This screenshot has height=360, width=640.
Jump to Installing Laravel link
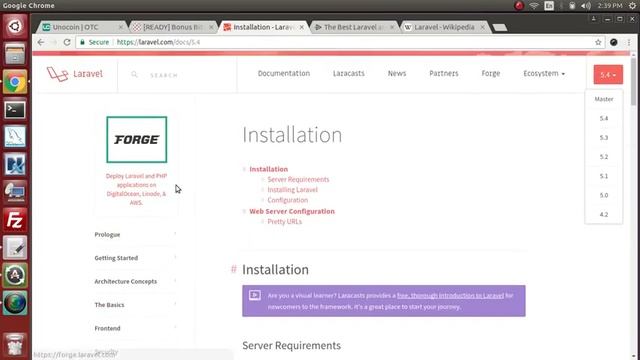pos(292,190)
